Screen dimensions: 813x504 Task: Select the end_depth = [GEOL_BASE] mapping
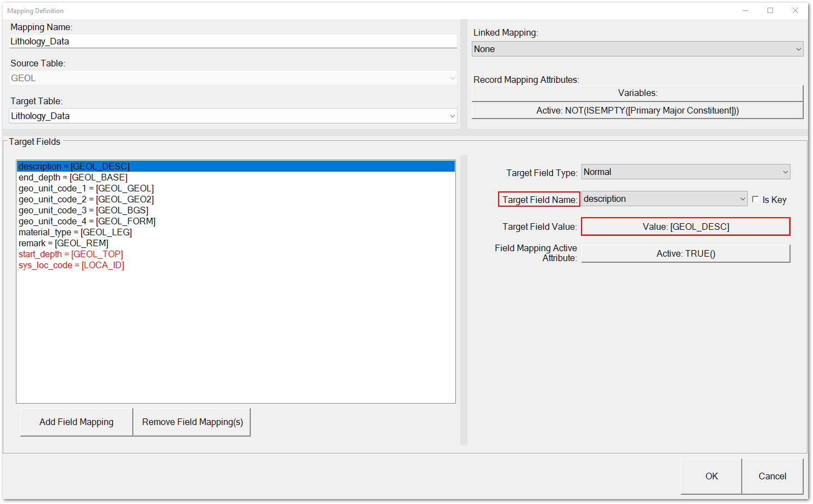click(73, 178)
